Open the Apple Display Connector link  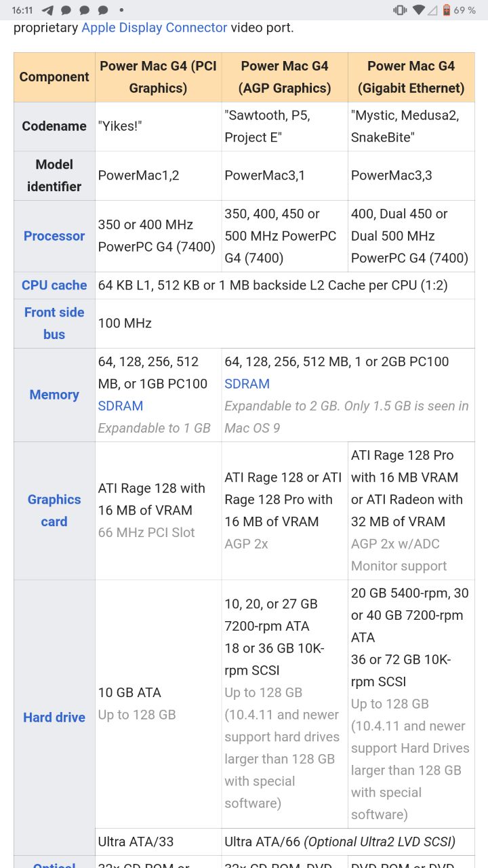(x=154, y=28)
